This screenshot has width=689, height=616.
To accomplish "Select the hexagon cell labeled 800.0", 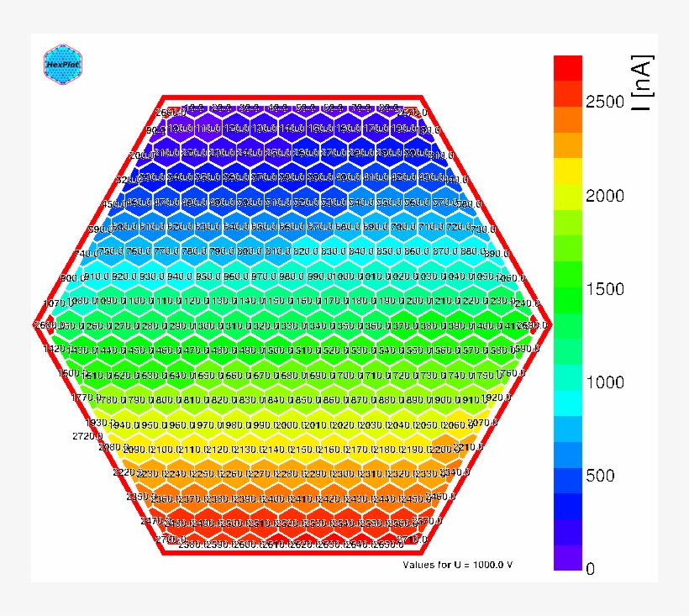I will click(x=250, y=251).
